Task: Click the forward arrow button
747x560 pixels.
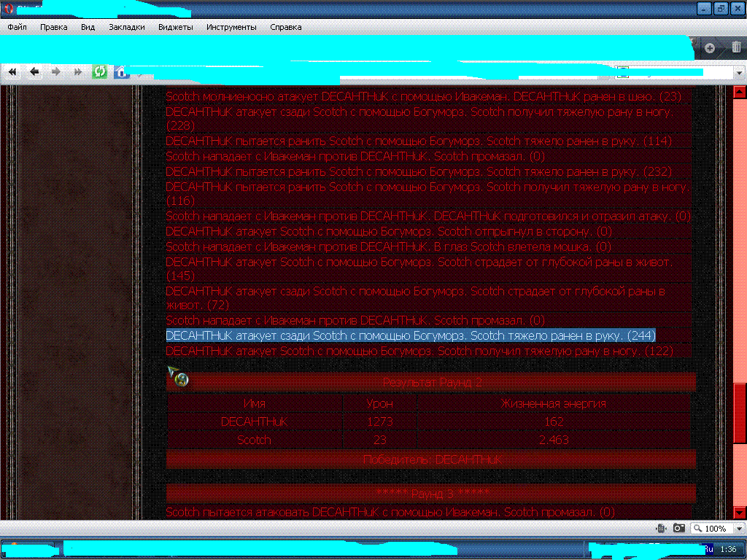Action: (56, 71)
